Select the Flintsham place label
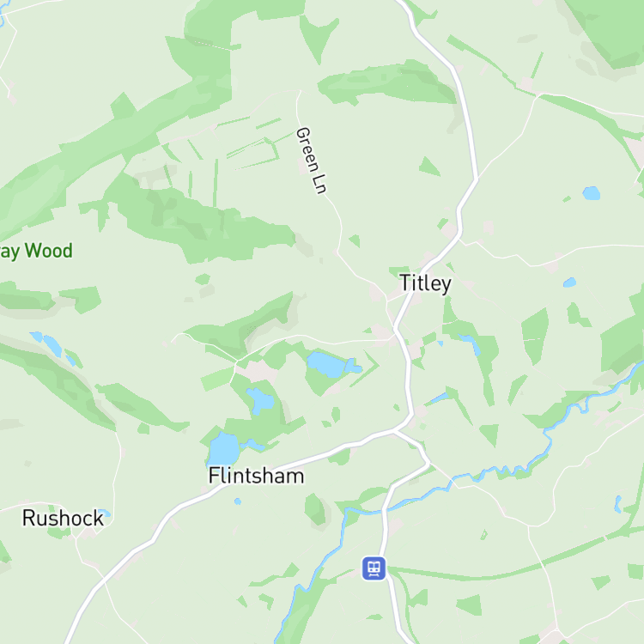The image size is (644, 644). point(256,476)
